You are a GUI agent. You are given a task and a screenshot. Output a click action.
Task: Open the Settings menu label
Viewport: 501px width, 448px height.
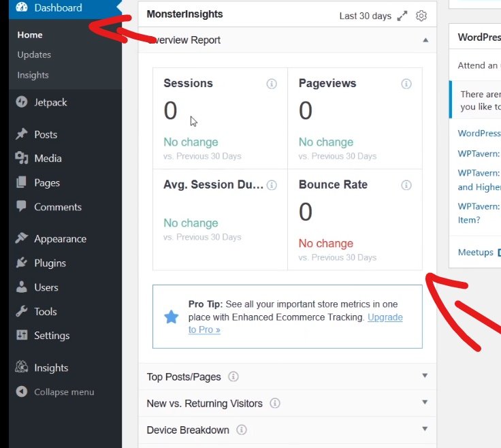click(52, 336)
